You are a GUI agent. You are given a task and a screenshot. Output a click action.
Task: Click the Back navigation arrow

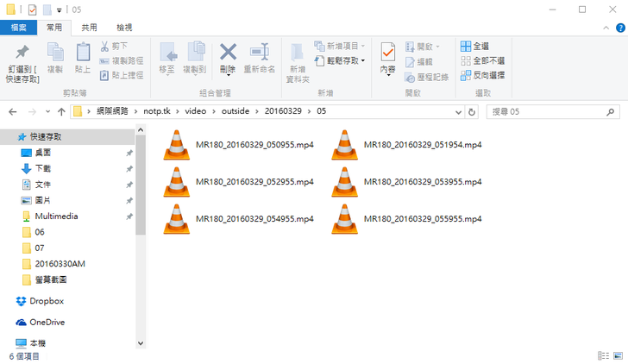(13, 112)
